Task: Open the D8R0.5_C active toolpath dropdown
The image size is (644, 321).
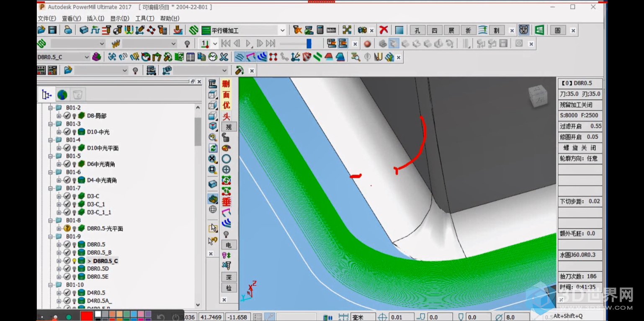Action: pos(87,57)
